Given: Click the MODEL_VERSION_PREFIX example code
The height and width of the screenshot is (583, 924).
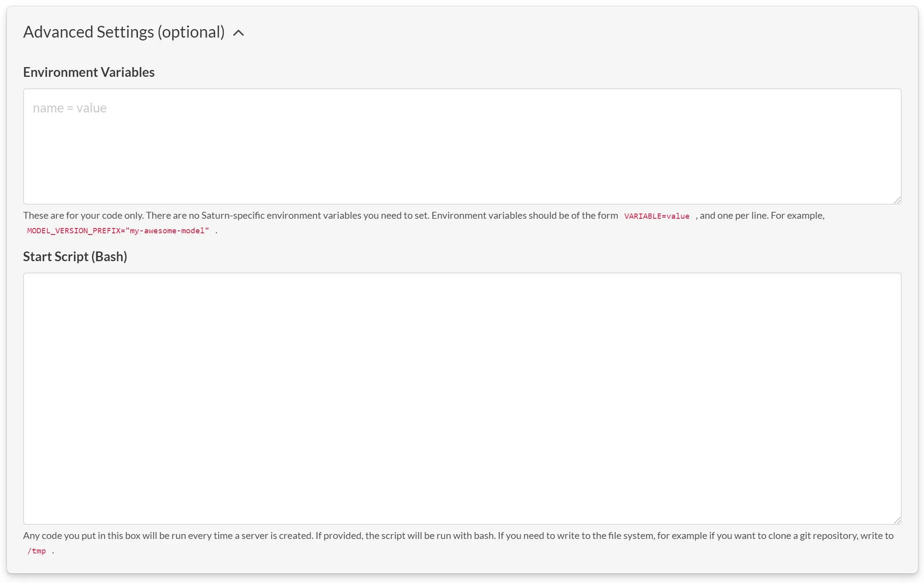Looking at the screenshot, I should 118,231.
